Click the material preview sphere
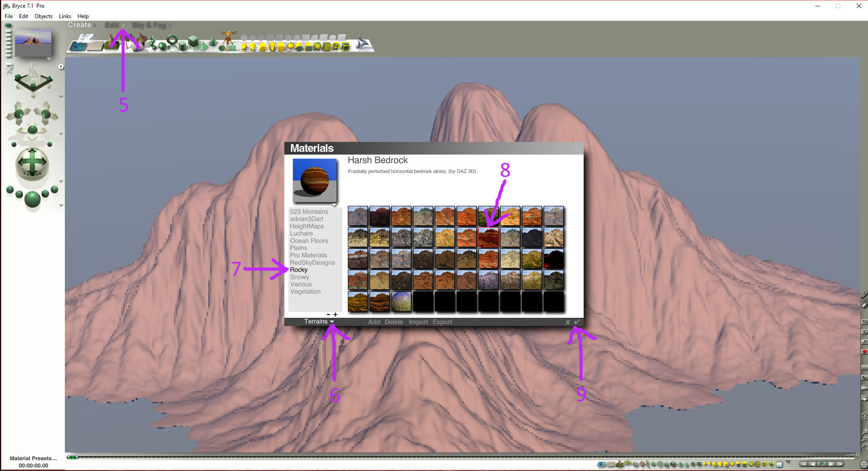 point(315,180)
